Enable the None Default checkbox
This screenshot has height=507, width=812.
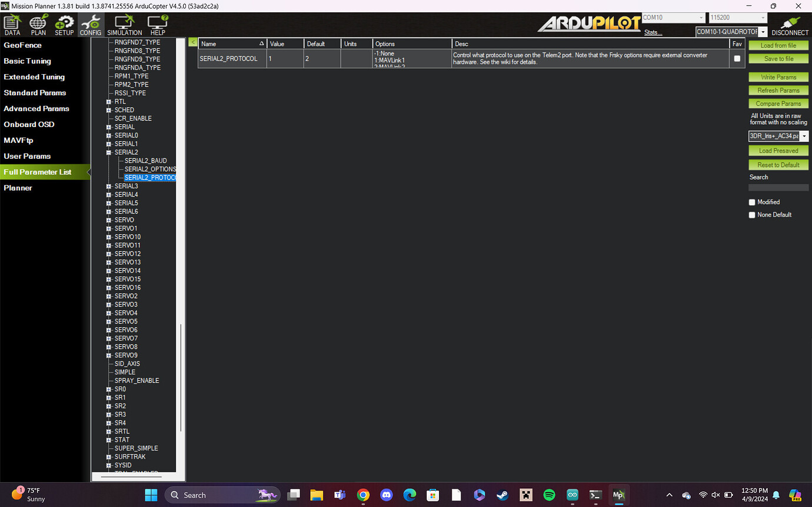tap(752, 215)
